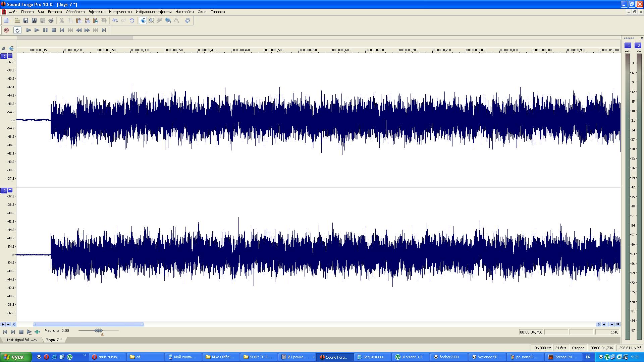Screen dimensions: 644x362
Task: Zoom time out with bottom-right minus button
Action: (612, 324)
